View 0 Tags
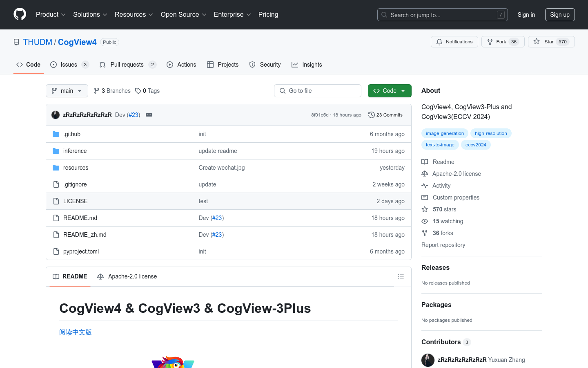588x368 pixels. [x=147, y=91]
